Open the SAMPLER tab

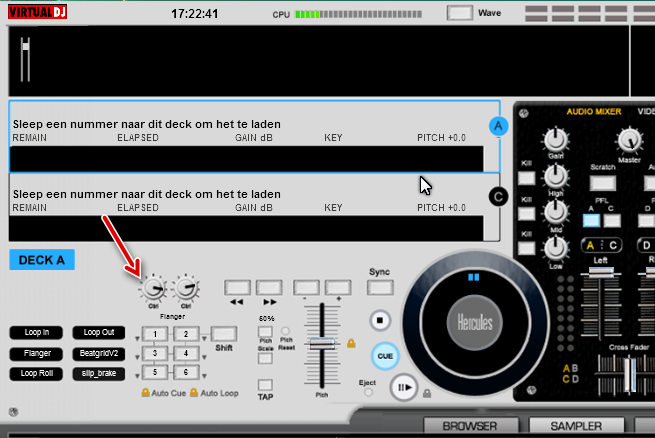pos(576,426)
